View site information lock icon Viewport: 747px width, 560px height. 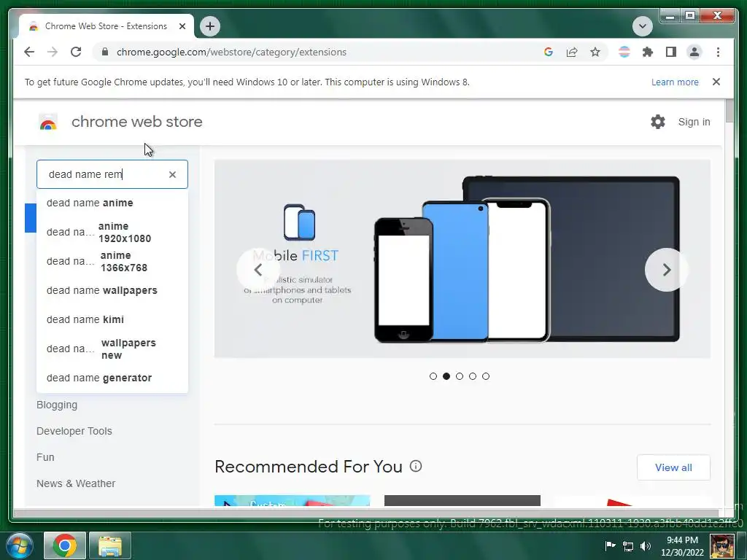[x=105, y=52]
